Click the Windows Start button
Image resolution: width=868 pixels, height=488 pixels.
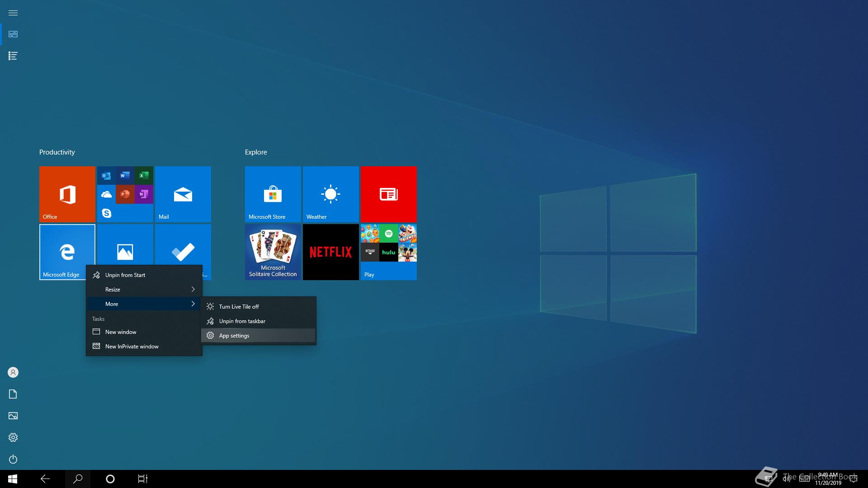13,479
